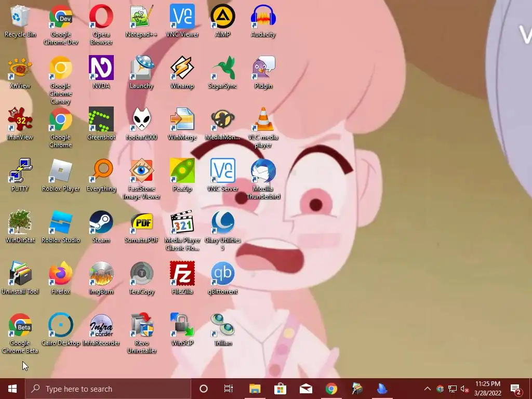
Task: Select the WinDirStat tree icon
Action: coord(20,227)
